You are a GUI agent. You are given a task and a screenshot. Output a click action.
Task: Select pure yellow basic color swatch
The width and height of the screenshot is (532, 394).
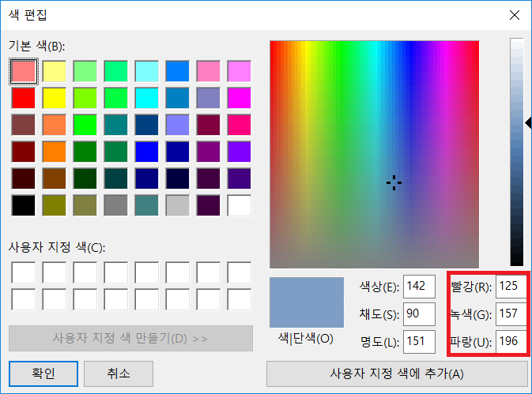[x=55, y=98]
